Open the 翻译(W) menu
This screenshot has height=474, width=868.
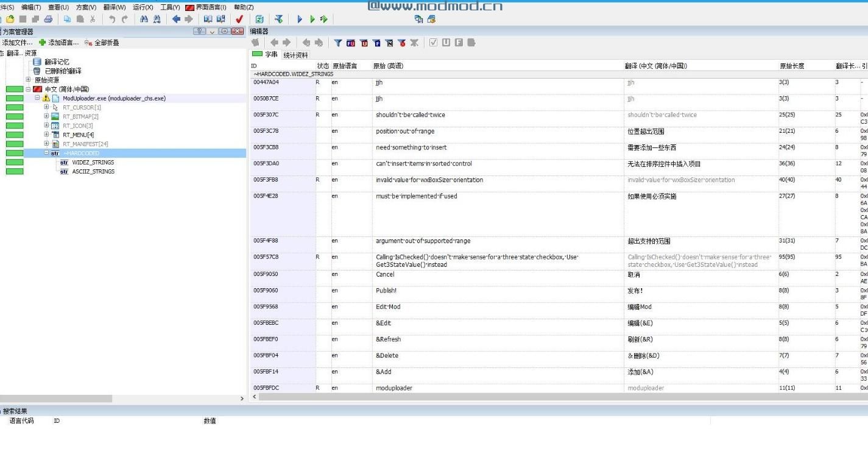(x=115, y=7)
